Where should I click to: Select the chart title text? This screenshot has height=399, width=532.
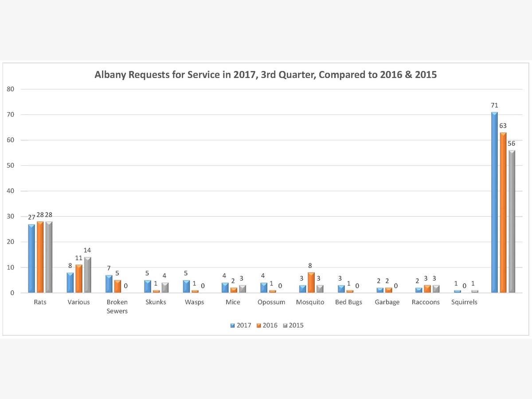[x=266, y=74]
